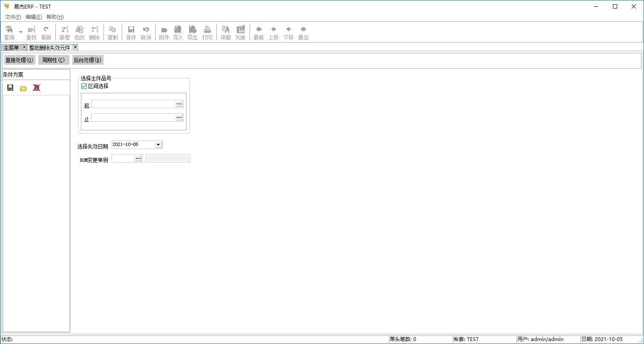Click into the BOM变更单别 input field
This screenshot has width=644, height=344.
[123, 158]
